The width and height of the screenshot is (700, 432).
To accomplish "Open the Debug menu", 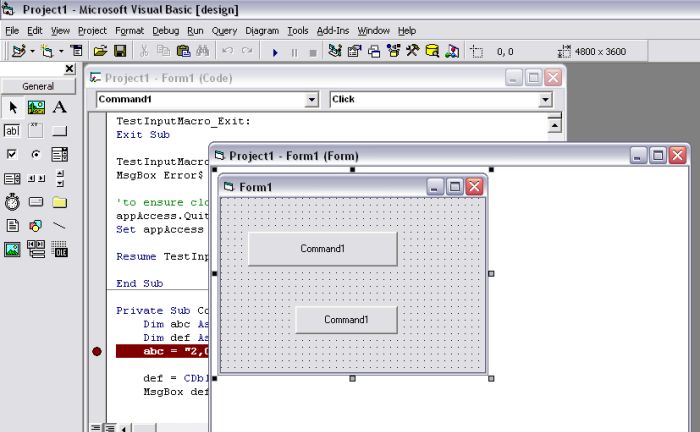I will pyautogui.click(x=166, y=31).
